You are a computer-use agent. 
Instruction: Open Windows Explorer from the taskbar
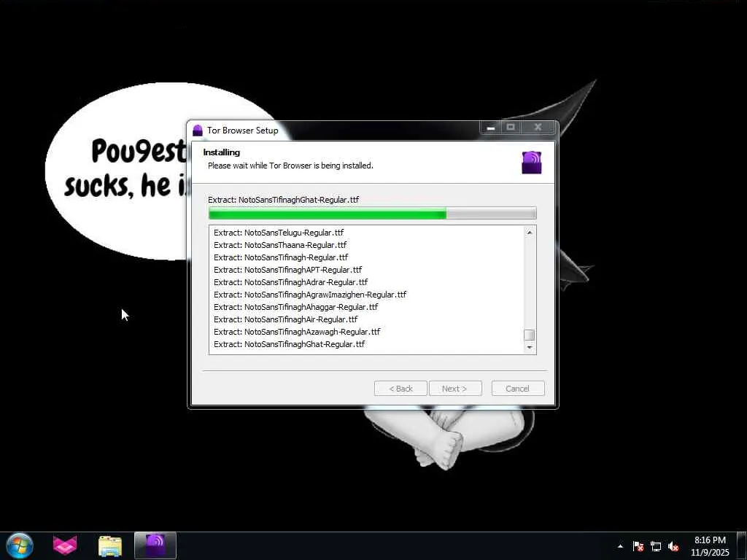[x=110, y=546]
